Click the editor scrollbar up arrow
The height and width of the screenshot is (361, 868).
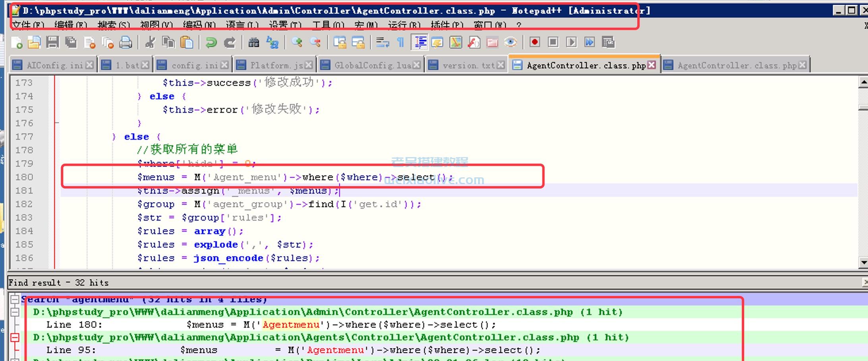(863, 83)
